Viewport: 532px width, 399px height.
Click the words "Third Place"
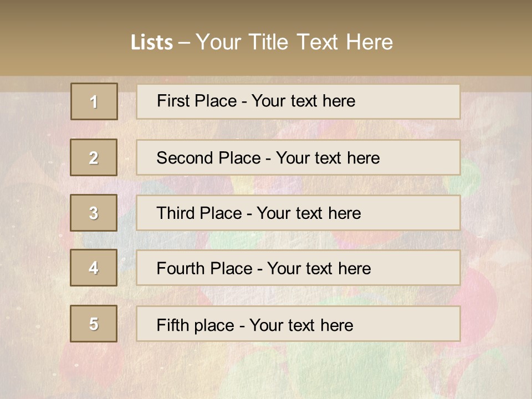(x=199, y=213)
